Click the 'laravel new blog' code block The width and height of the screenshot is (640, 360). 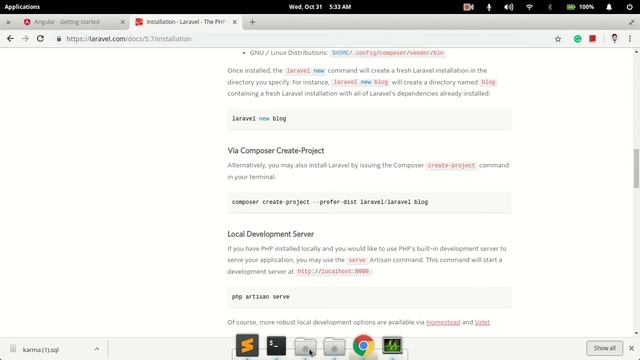pos(369,119)
